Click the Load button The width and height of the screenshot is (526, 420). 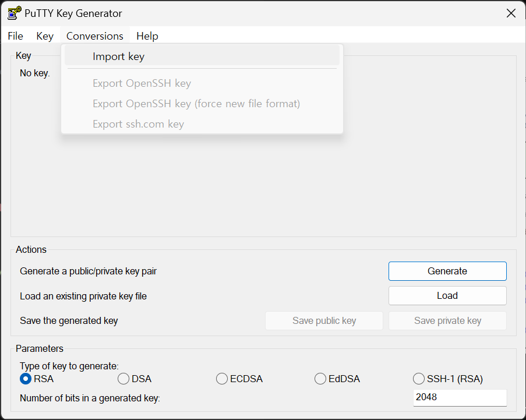[x=447, y=295]
